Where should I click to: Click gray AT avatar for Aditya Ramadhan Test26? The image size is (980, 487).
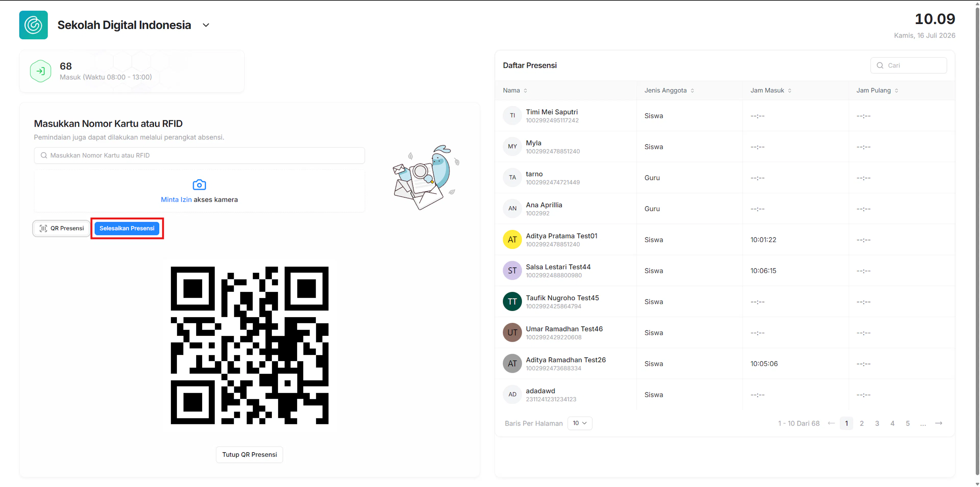click(512, 363)
